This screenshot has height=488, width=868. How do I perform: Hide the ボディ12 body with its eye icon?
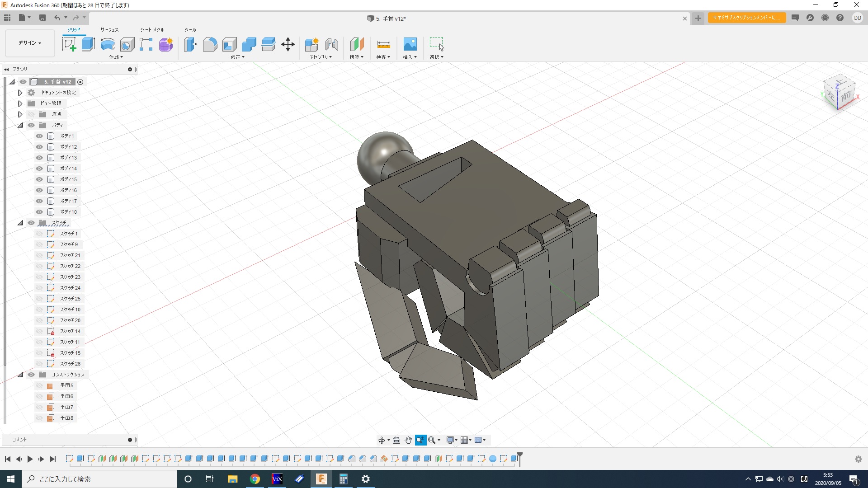[x=39, y=147]
